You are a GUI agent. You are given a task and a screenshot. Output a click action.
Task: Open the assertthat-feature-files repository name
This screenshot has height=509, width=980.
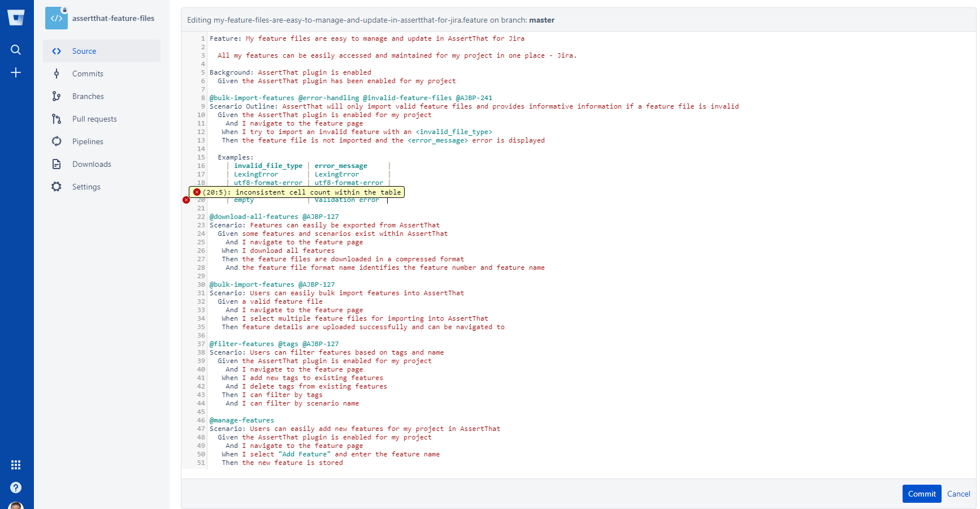[x=113, y=18]
